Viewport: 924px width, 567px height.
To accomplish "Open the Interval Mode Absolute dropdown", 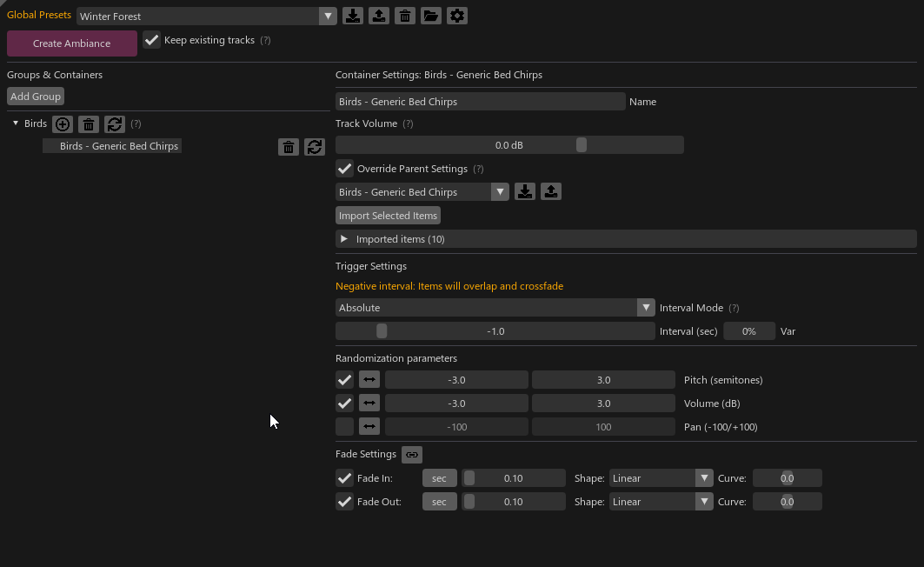I will tap(495, 308).
